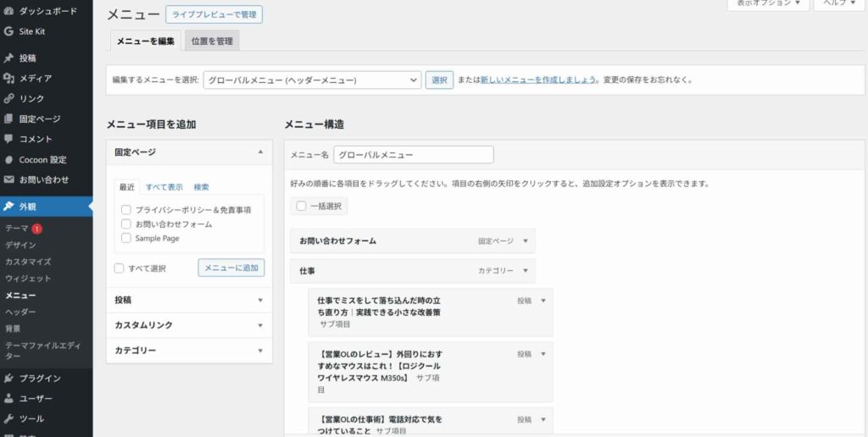Open the ヘルプ dropdown tab
Screen dimensions: 868x437
pos(838,4)
